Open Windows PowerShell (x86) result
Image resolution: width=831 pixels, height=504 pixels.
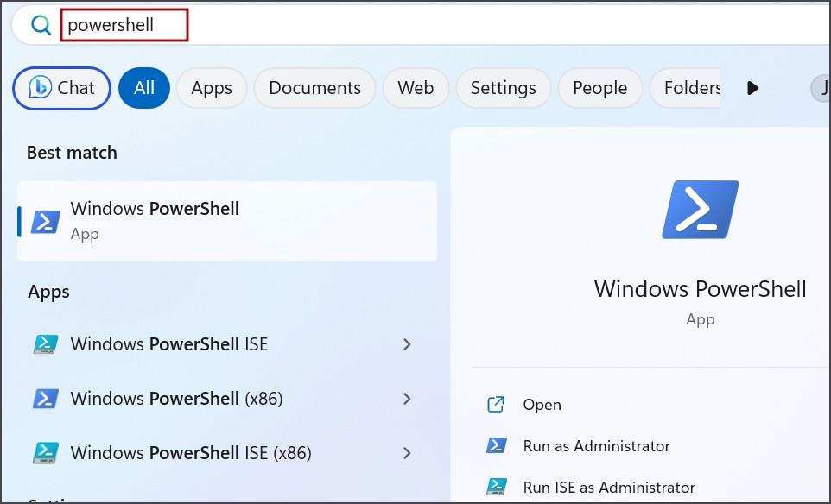point(227,398)
